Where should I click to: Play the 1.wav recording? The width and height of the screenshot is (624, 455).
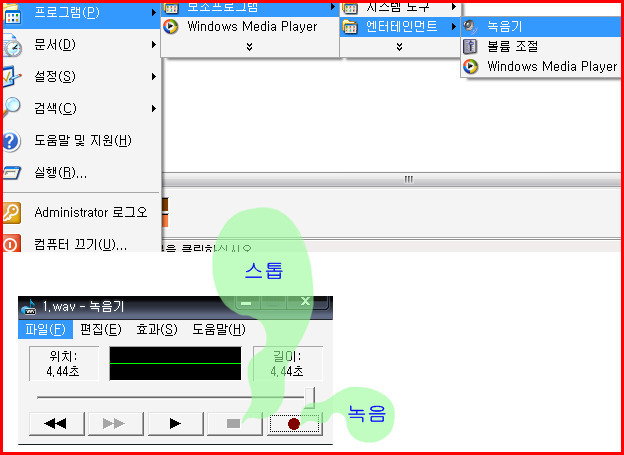click(x=175, y=424)
